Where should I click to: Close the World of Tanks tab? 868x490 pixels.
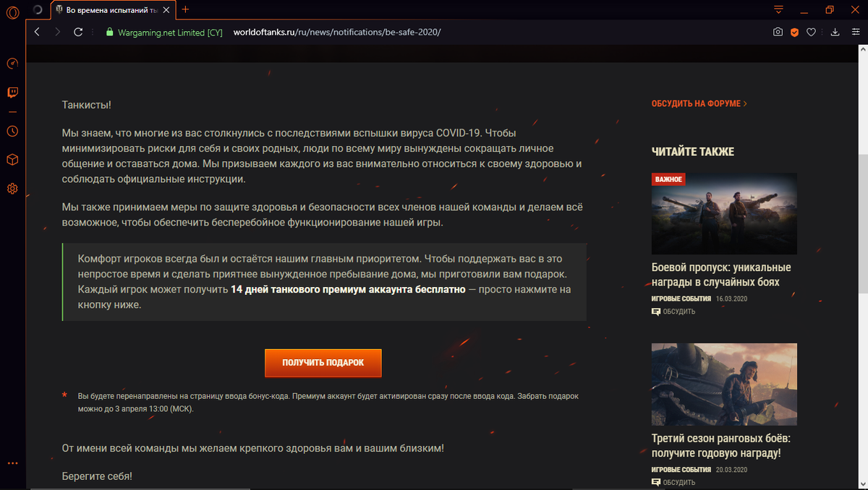(165, 10)
